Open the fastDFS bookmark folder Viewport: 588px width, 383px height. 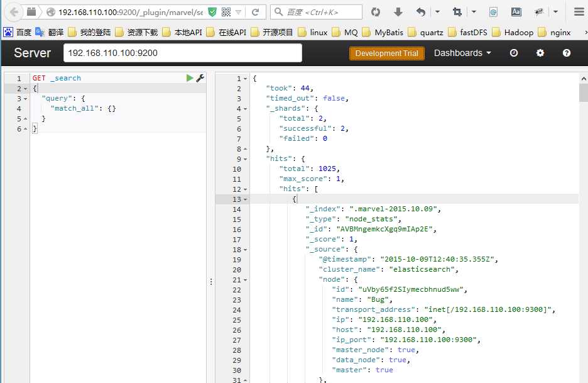point(467,32)
